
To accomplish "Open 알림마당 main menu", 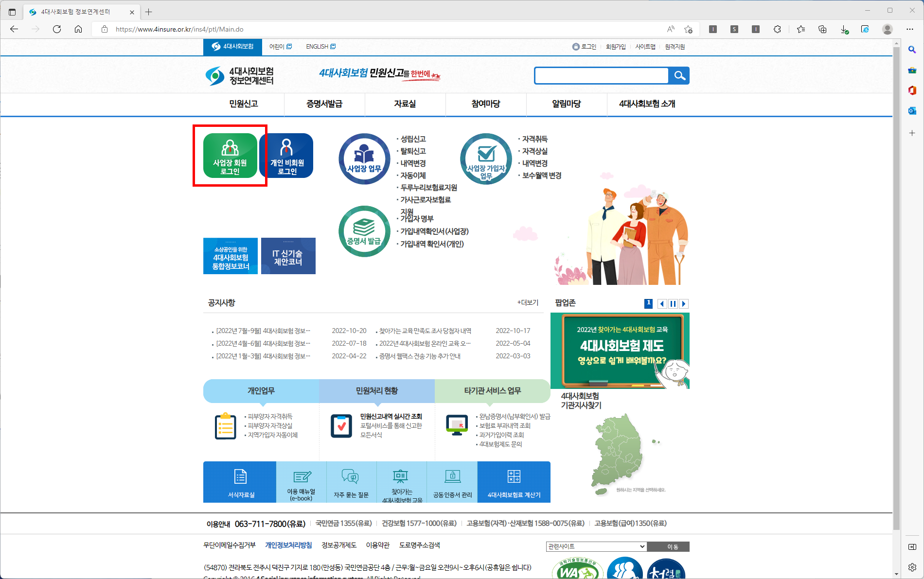I will click(x=567, y=104).
